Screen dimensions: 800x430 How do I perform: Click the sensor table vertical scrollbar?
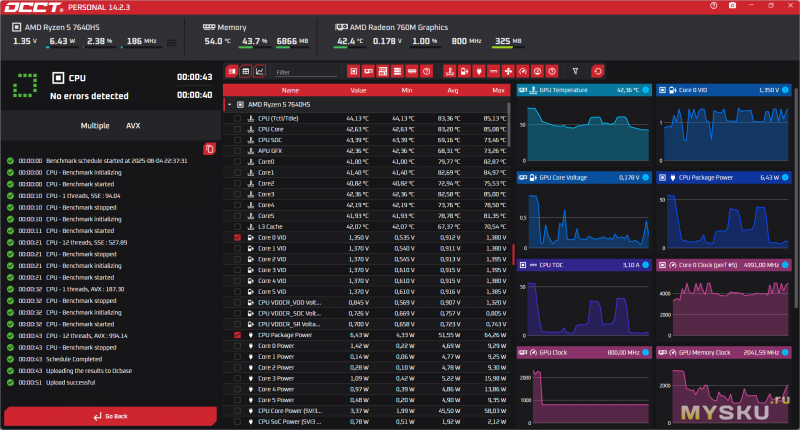click(509, 124)
